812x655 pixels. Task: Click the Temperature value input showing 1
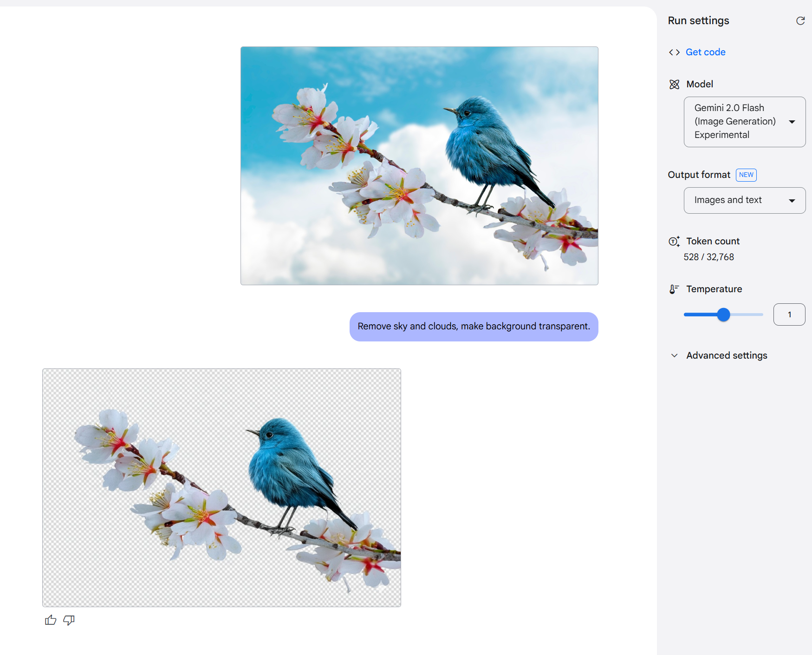789,314
